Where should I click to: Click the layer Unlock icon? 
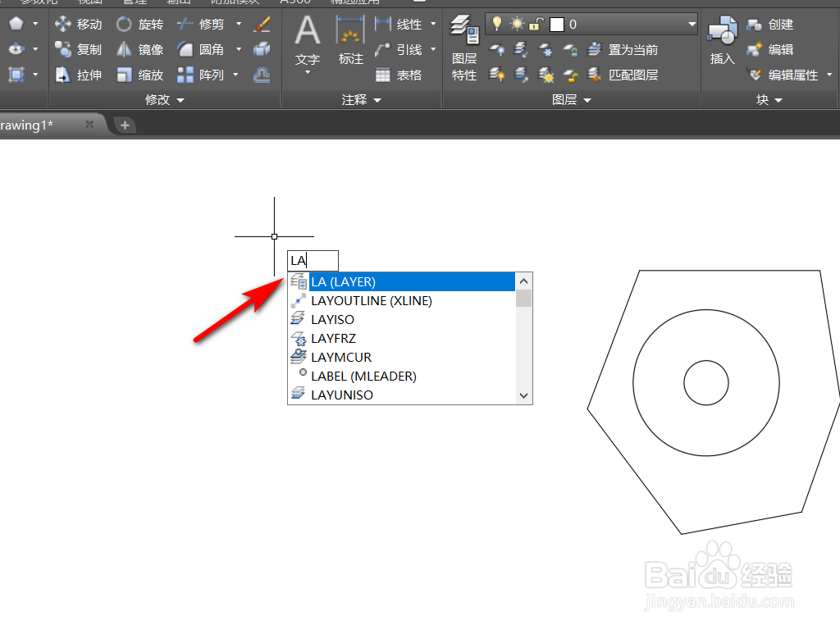(x=571, y=75)
